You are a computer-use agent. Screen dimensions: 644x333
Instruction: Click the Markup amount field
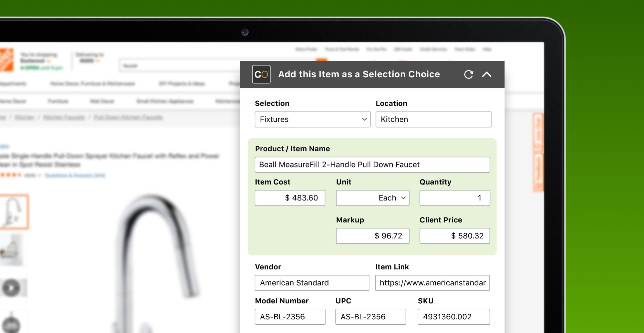[x=373, y=236]
